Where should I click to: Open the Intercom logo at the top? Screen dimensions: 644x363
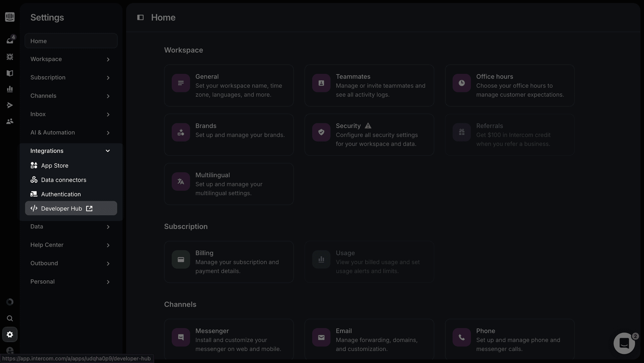(10, 17)
